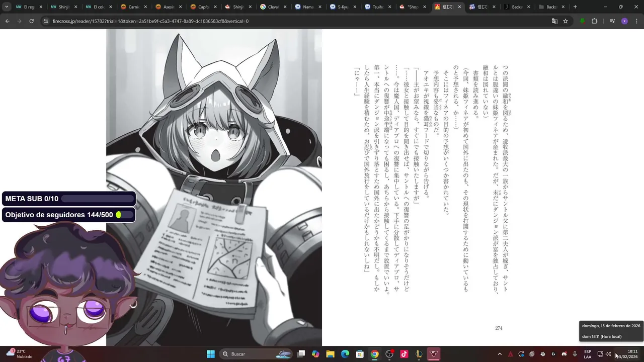Open ESP LAA language switcher

[x=588, y=354]
